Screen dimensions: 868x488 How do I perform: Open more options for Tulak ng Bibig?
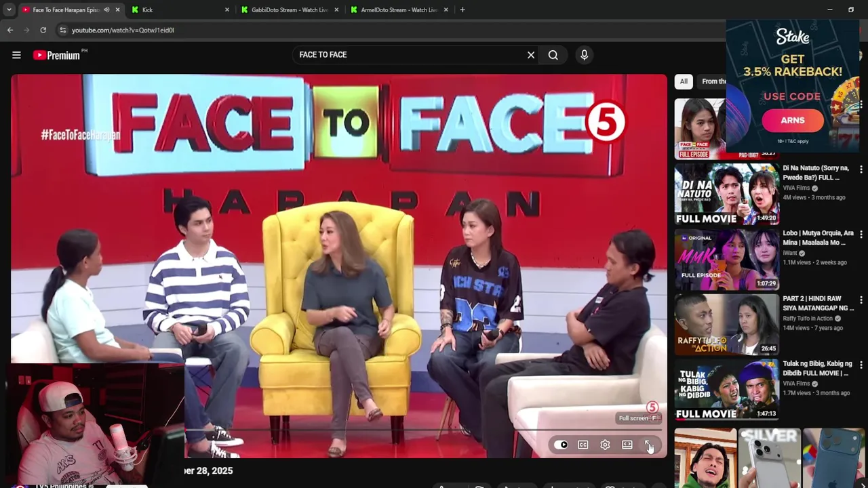[861, 365]
